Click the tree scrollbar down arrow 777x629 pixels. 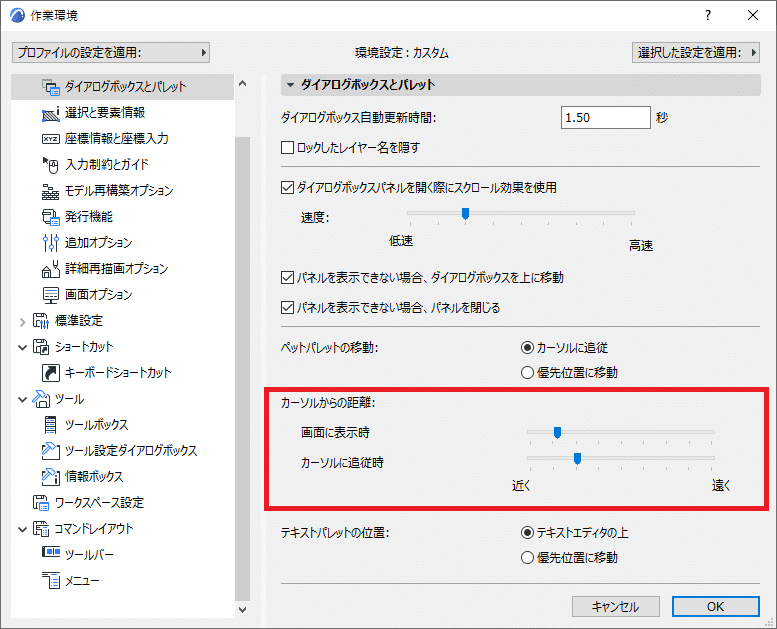point(242,610)
